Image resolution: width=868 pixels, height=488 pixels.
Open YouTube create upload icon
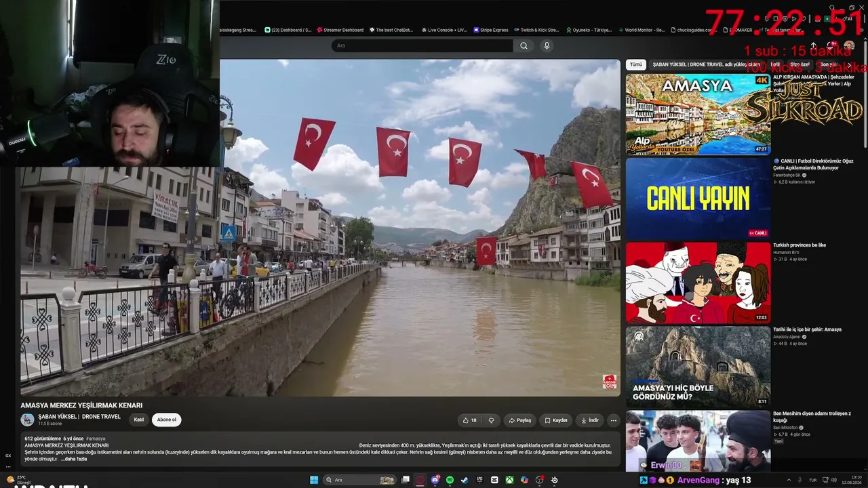point(813,45)
